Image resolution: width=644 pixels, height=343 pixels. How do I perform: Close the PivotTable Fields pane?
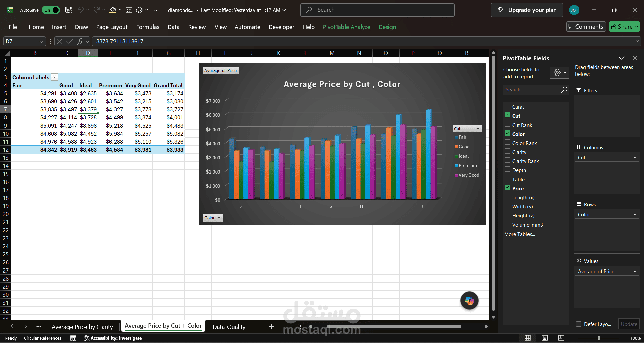(635, 58)
